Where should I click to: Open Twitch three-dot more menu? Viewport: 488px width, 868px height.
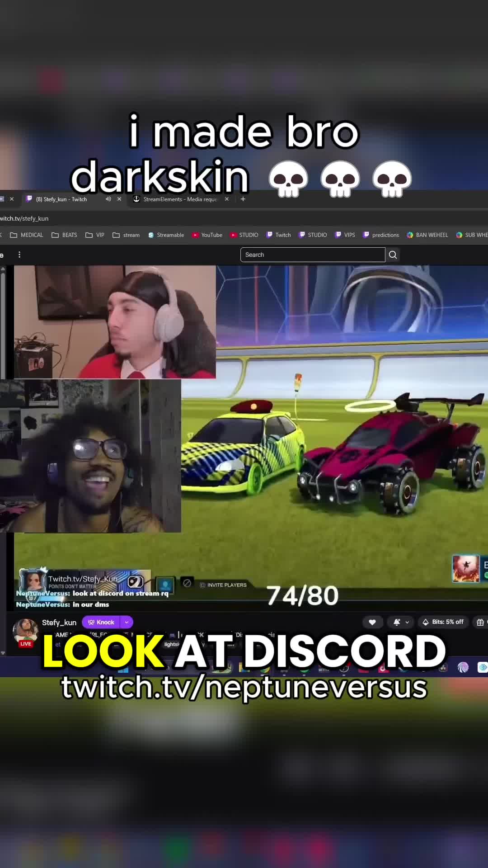pos(19,255)
